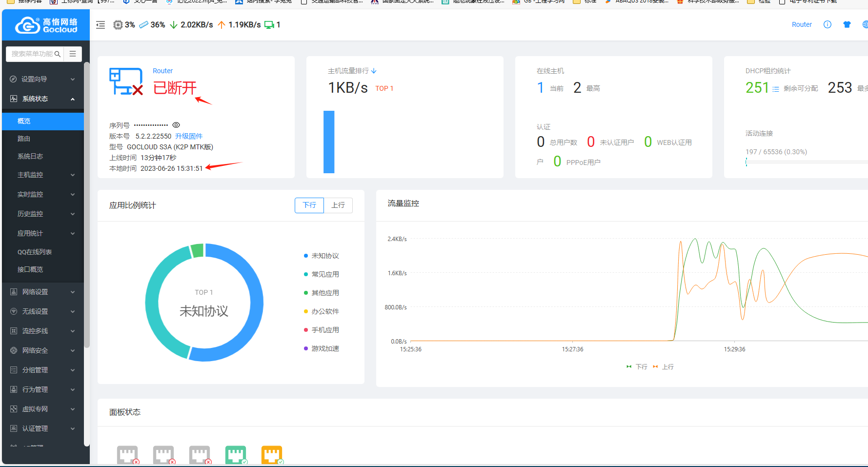Collapse the 系统状态 menu section
The height and width of the screenshot is (467, 868).
pyautogui.click(x=43, y=99)
